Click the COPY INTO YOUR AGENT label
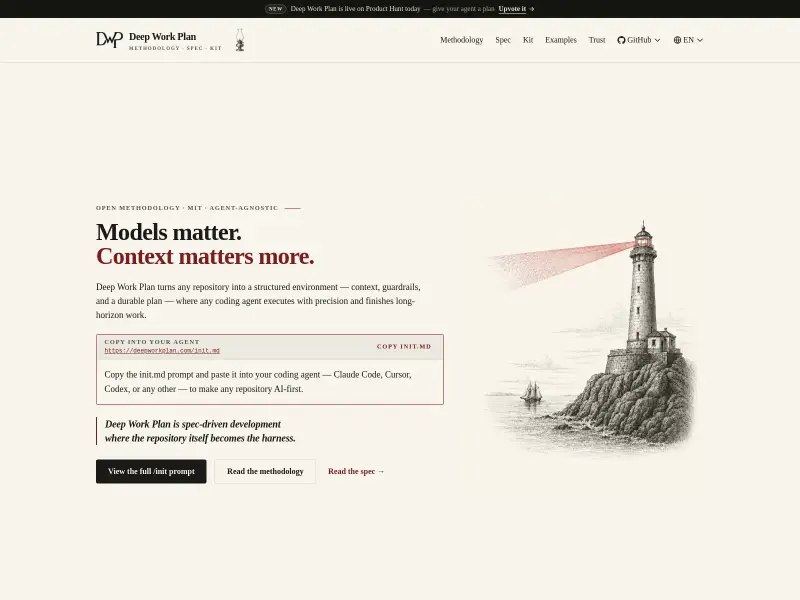This screenshot has width=800, height=600. 152,342
